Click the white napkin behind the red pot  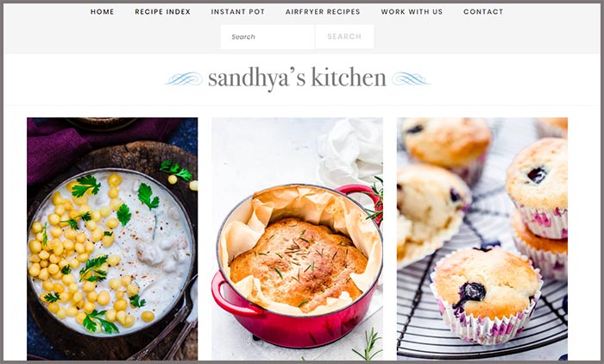pos(350,152)
